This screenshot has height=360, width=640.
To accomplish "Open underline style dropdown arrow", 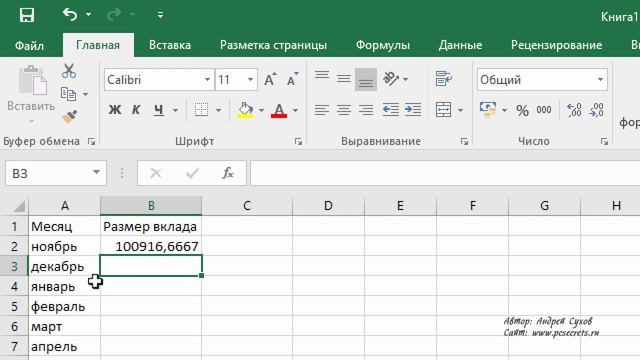I will (175, 110).
